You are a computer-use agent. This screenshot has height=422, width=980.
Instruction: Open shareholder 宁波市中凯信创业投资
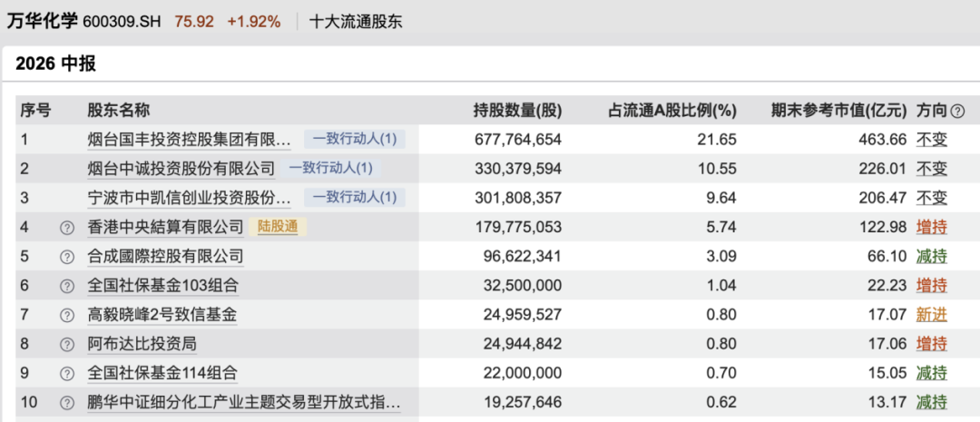[x=190, y=198]
